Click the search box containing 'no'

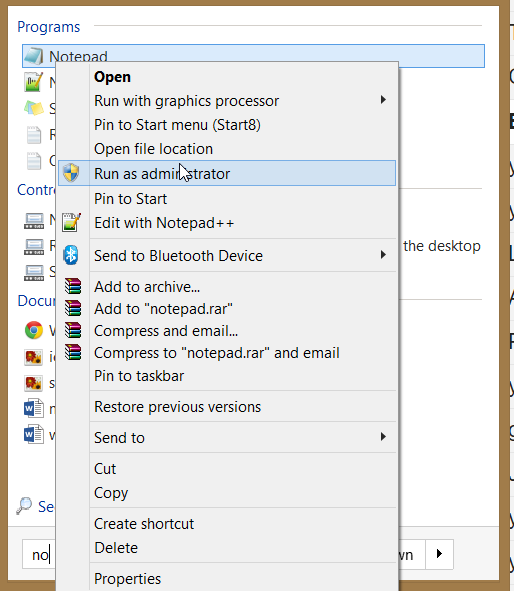click(x=39, y=554)
